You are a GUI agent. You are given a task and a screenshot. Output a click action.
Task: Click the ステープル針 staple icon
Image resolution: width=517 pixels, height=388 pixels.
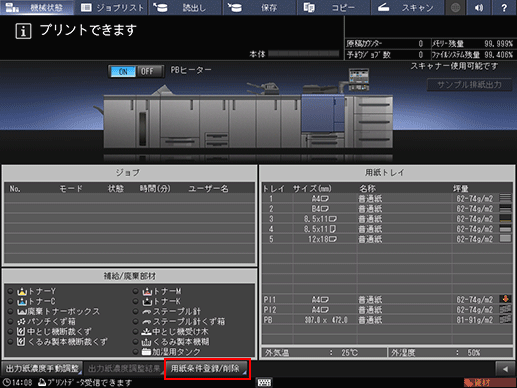click(147, 312)
